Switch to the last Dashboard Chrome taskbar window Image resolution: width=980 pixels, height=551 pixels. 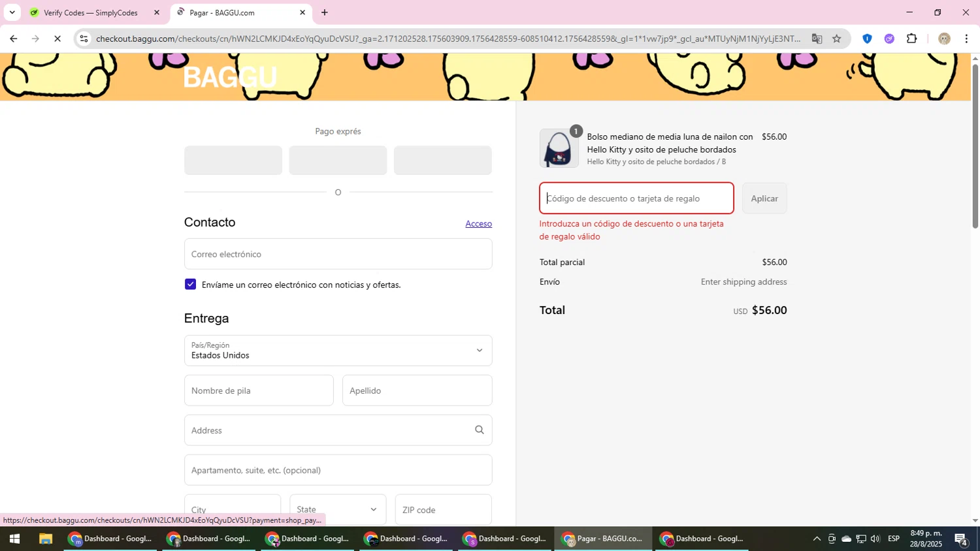click(702, 539)
